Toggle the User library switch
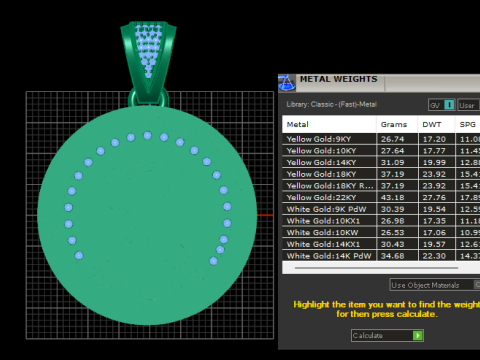The width and height of the screenshot is (480, 360). (469, 105)
